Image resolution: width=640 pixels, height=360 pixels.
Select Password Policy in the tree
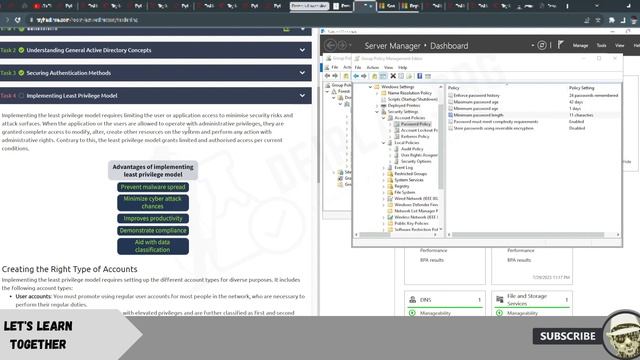415,124
